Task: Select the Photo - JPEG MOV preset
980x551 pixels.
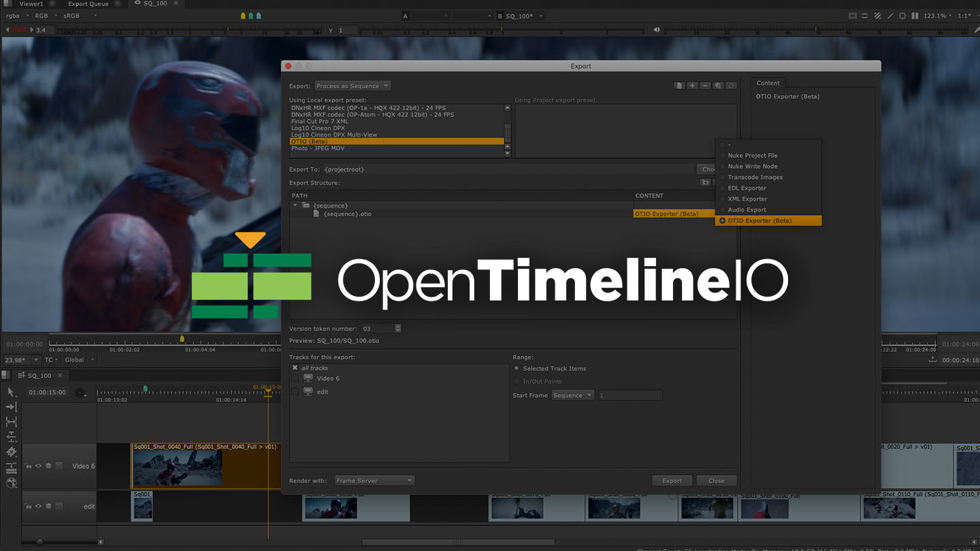Action: (397, 148)
